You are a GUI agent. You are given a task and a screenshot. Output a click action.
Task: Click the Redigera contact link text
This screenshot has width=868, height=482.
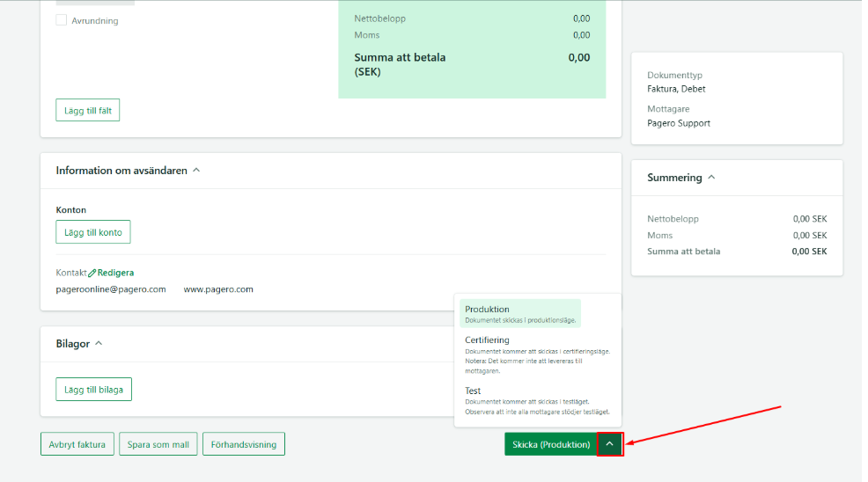click(x=115, y=274)
